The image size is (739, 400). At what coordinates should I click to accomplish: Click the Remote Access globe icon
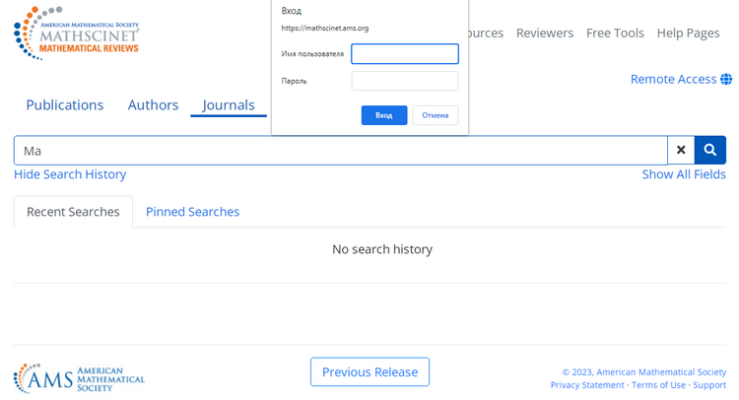pyautogui.click(x=726, y=79)
